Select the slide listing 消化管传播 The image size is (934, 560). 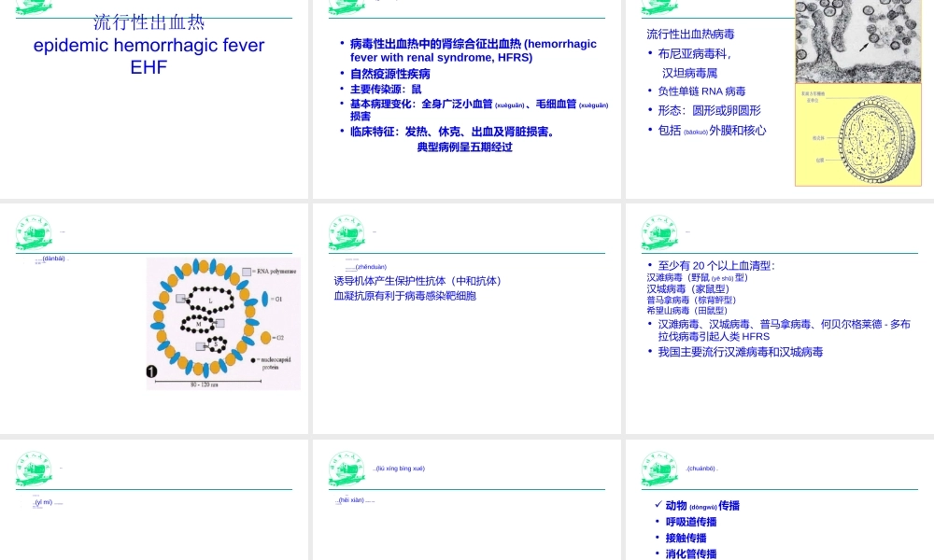[778, 497]
